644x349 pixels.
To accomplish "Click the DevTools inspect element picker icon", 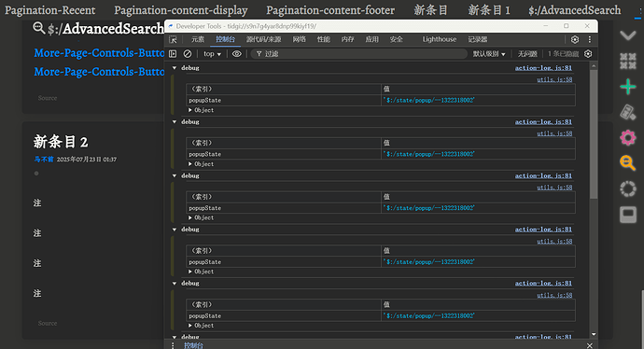I will 173,39.
